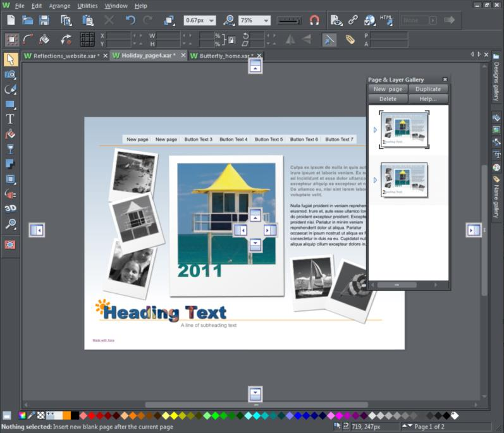Open the Help menu
Screen dimensions: 504x433
pos(141,6)
